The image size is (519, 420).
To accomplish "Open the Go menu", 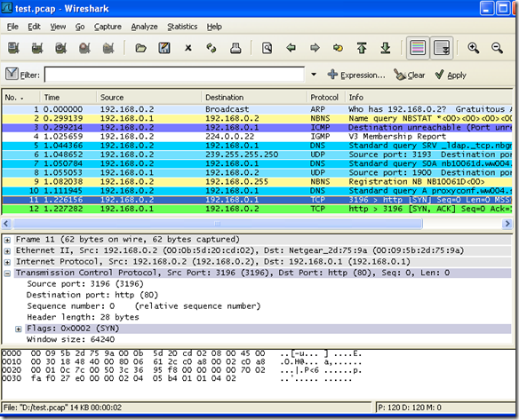I will (x=80, y=27).
